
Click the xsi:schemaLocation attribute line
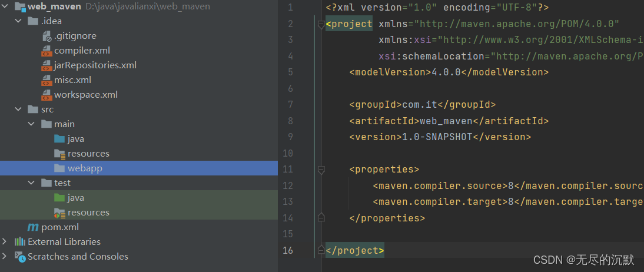[x=512, y=57]
